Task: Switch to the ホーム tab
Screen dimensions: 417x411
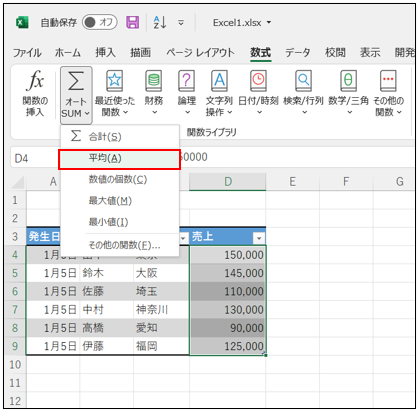Action: coord(68,52)
